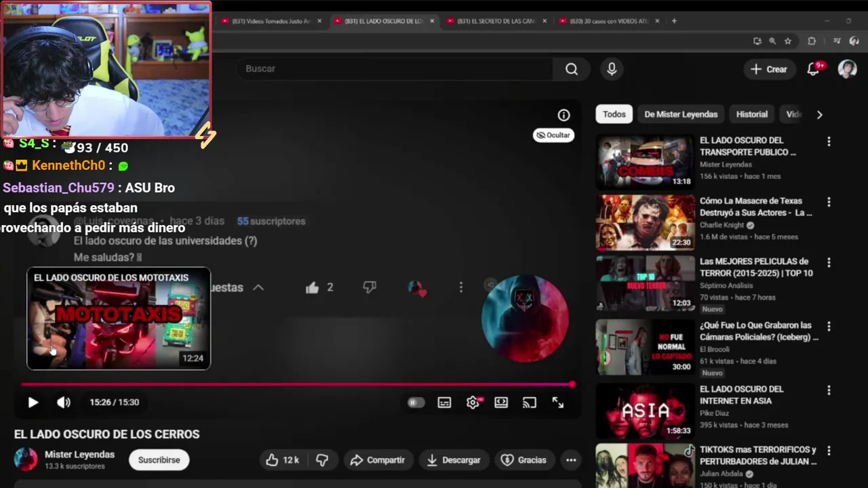Open options for Transporte Publico video
The height and width of the screenshot is (488, 868).
pos(829,142)
